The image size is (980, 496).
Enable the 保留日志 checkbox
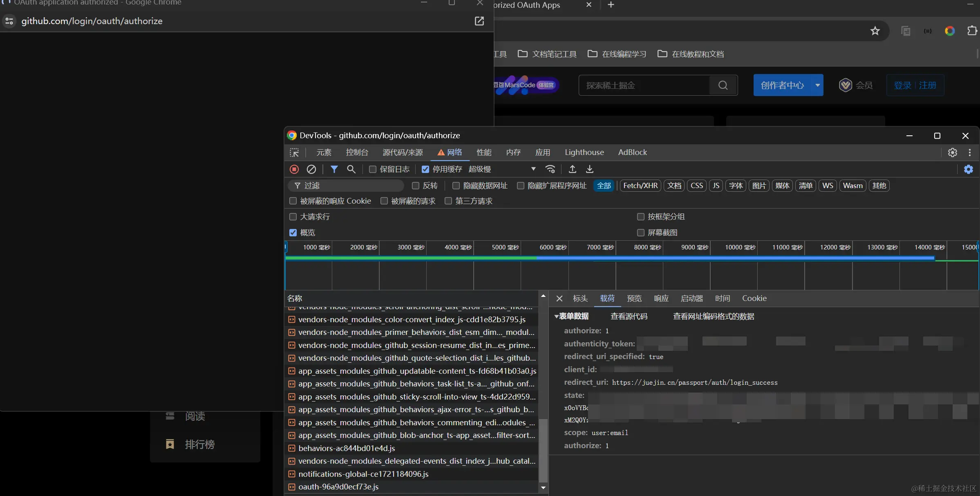373,169
